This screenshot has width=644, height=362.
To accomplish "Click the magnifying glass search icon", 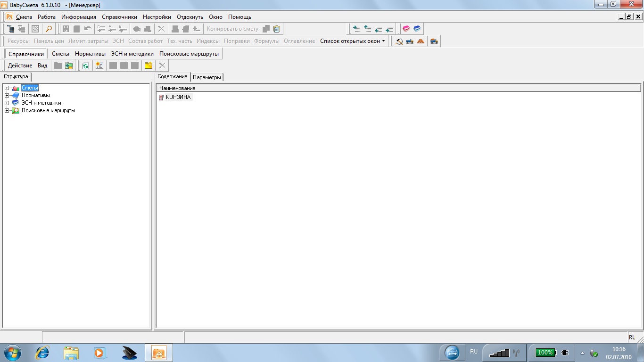I will pyautogui.click(x=49, y=29).
